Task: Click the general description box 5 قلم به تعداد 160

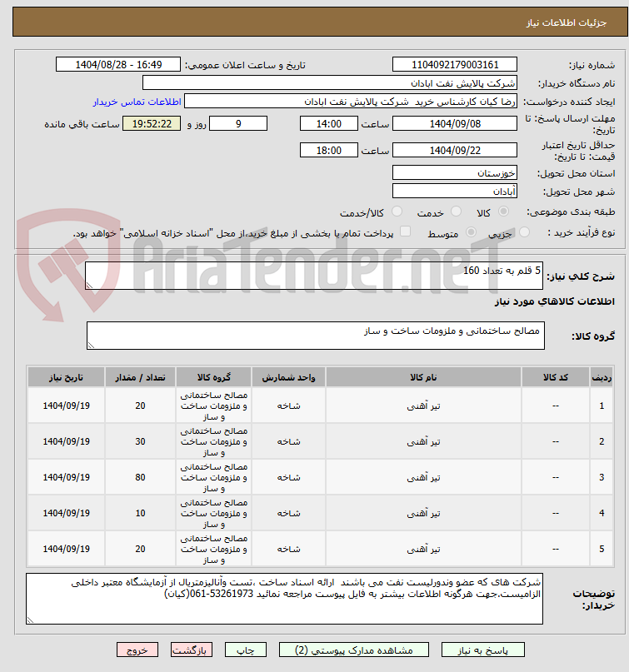Action: pos(314,276)
